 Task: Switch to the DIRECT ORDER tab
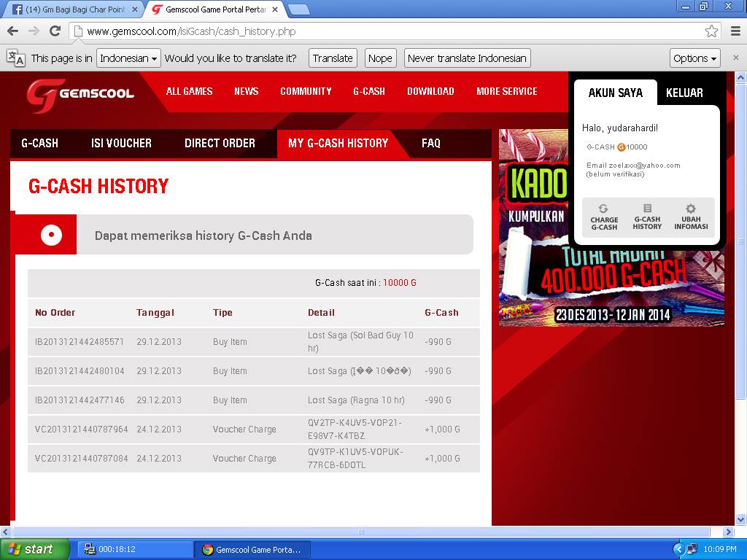220,143
